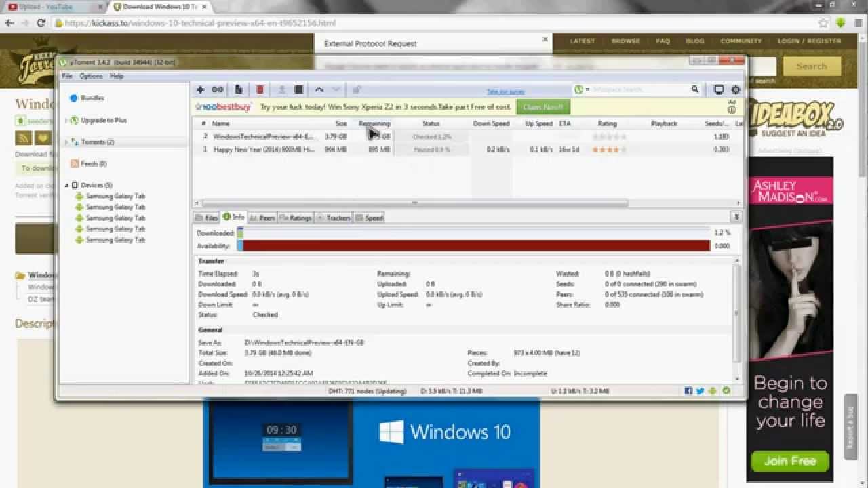The image size is (868, 488).
Task: Collapse the Devices (5) tree node
Action: (x=66, y=185)
